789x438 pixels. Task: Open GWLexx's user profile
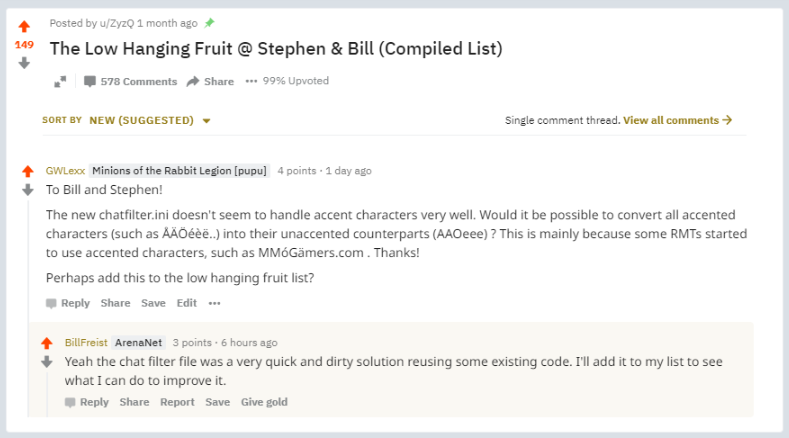65,171
